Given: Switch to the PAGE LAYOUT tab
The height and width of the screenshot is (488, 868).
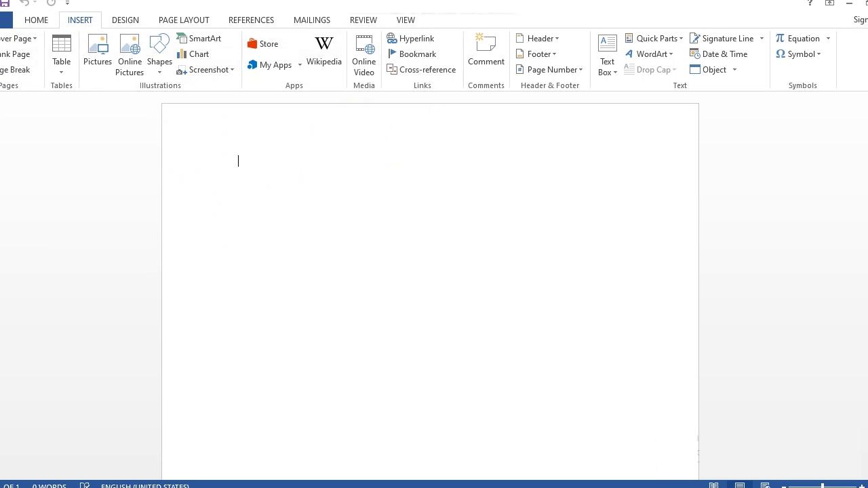Looking at the screenshot, I should (184, 20).
